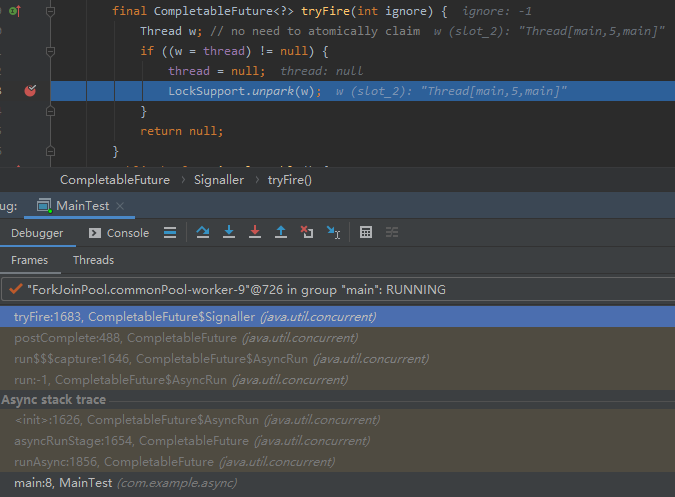Select frame postComplete:488, CompletableFuture
The height and width of the screenshot is (497, 675).
tap(338, 338)
